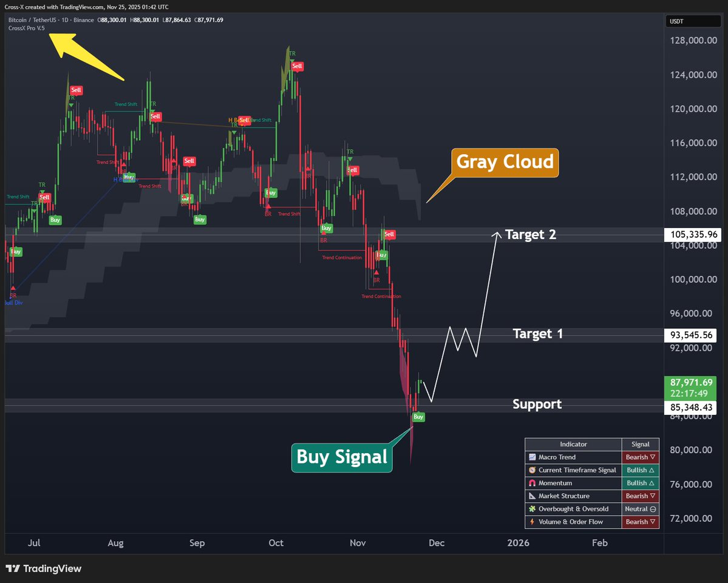
Task: Select the Bullish cell in the Momentum row
Action: [640, 484]
